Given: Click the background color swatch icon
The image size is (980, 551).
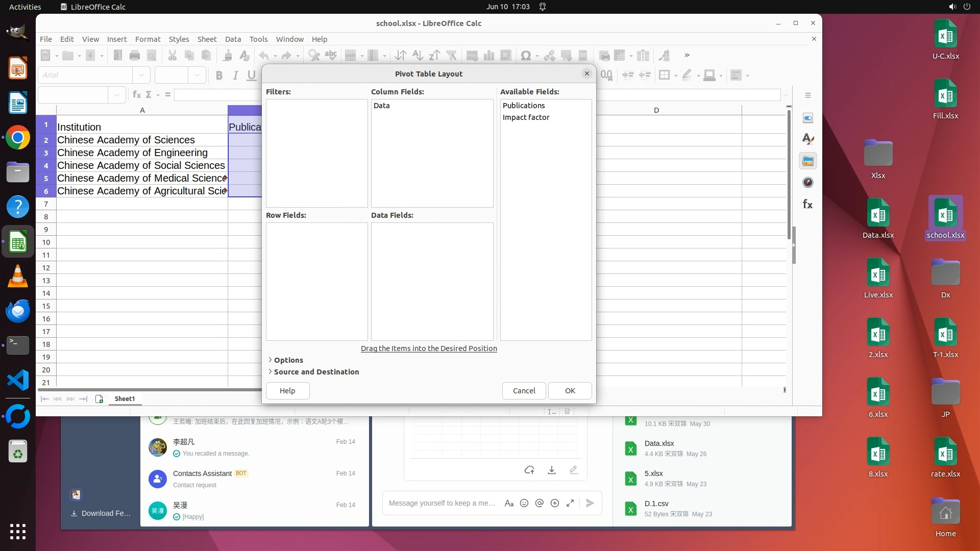Looking at the screenshot, I should (709, 76).
